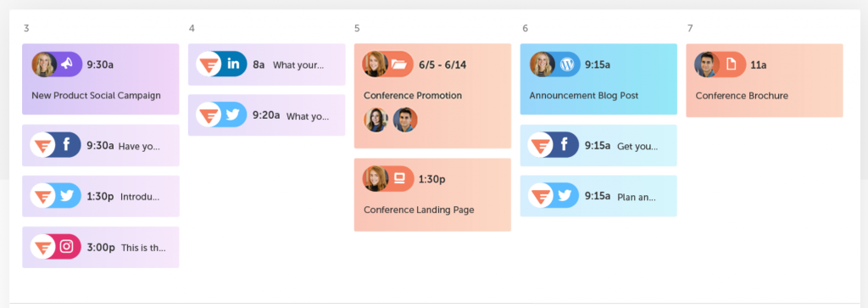Click the Instagram icon on the 3:00p post
Screen dimensions: 868x308
pyautogui.click(x=67, y=247)
